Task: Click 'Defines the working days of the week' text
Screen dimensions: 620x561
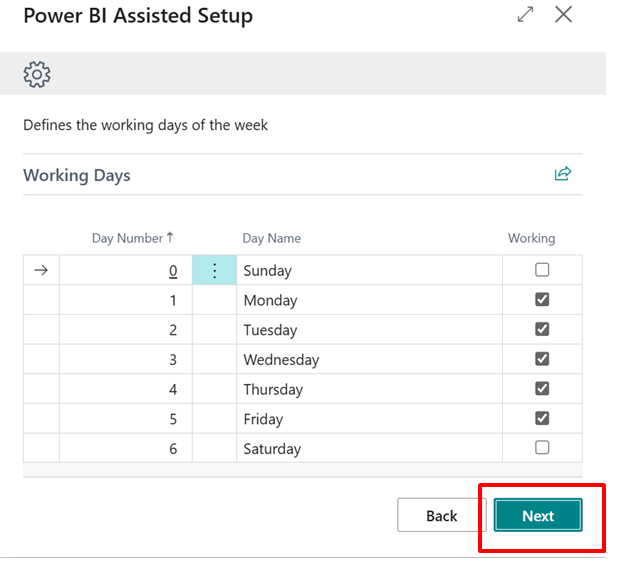Action: pos(146,125)
